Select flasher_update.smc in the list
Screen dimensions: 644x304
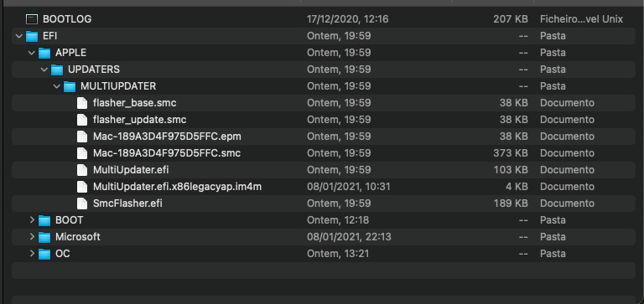point(140,120)
